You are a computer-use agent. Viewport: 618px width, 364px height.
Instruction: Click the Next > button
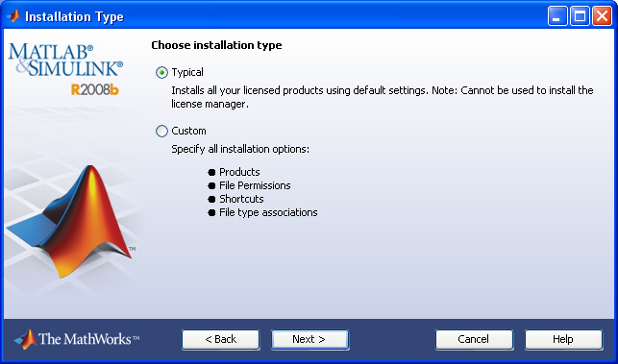309,340
